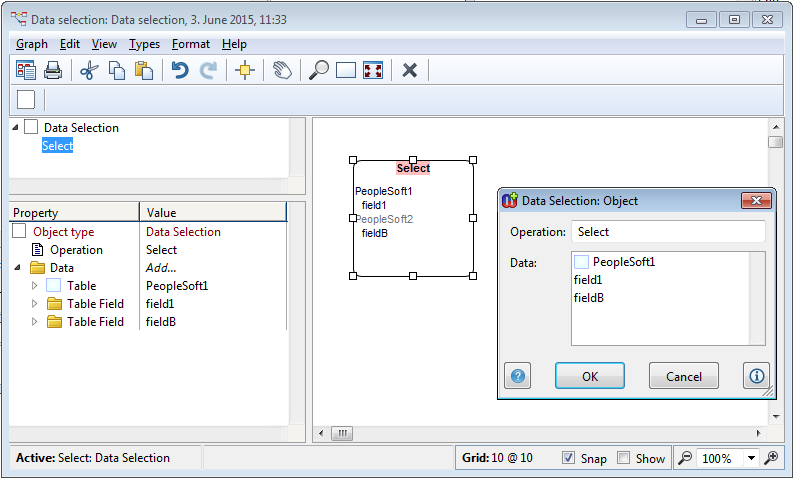Screen dimensions: 793x478
Task: Open the Format menu
Action: (x=190, y=44)
